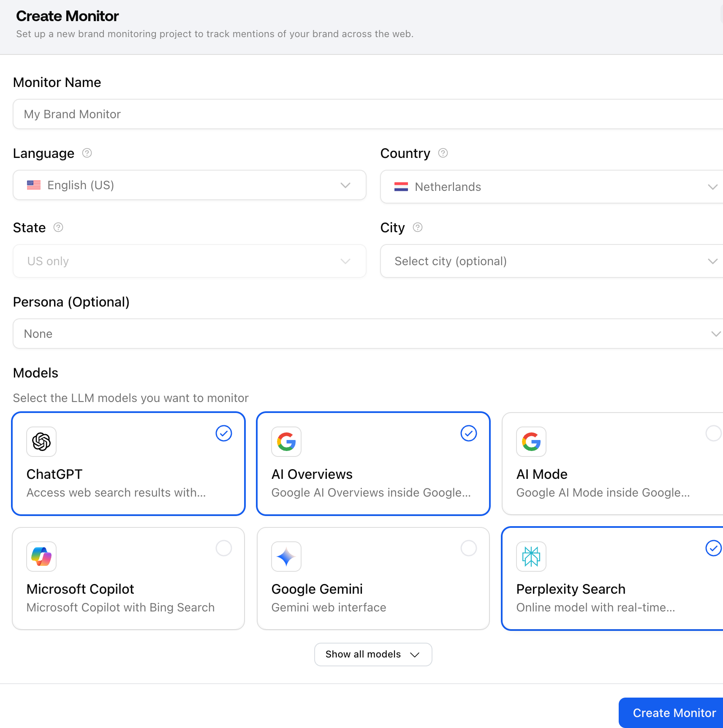Open the Country dropdown showing Netherlands
This screenshot has width=723, height=728.
551,187
